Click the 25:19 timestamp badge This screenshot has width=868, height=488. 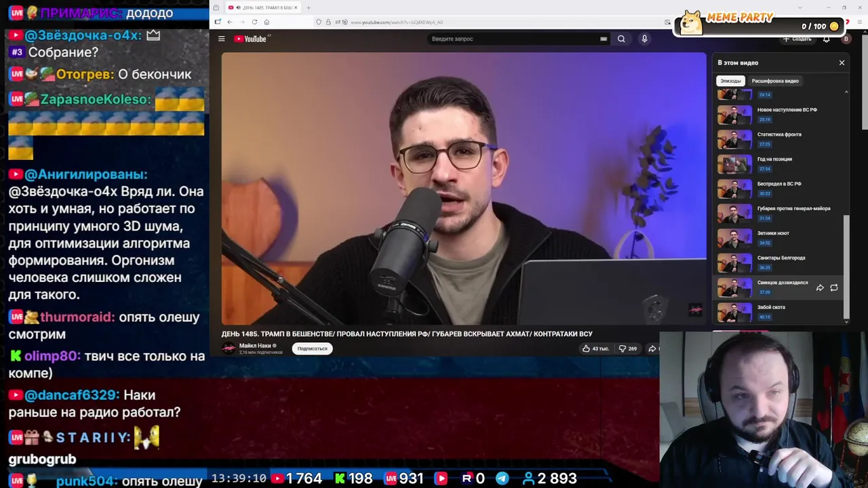click(765, 119)
